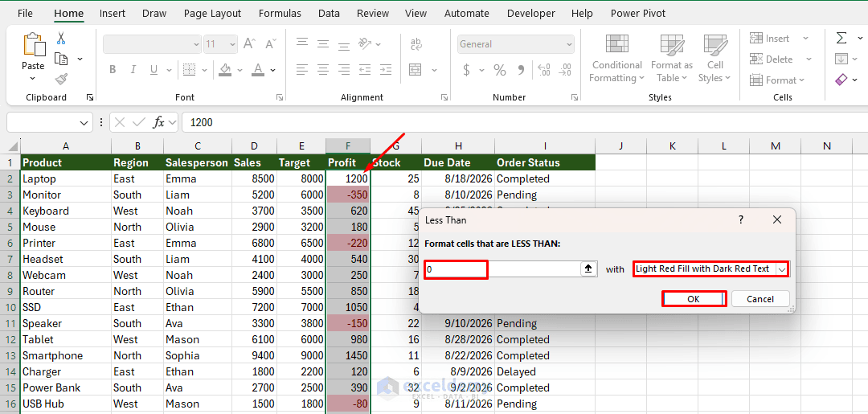The width and height of the screenshot is (868, 414).
Task: Toggle Top Align
Action: click(302, 43)
